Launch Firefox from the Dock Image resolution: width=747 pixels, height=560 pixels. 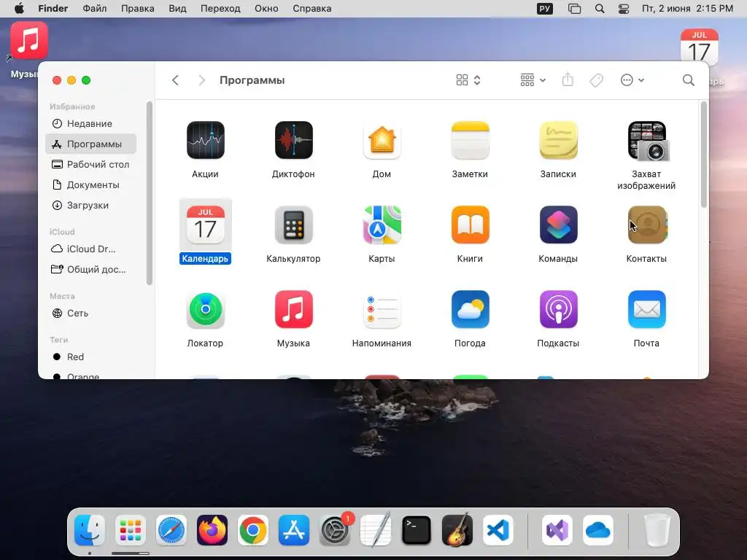212,530
